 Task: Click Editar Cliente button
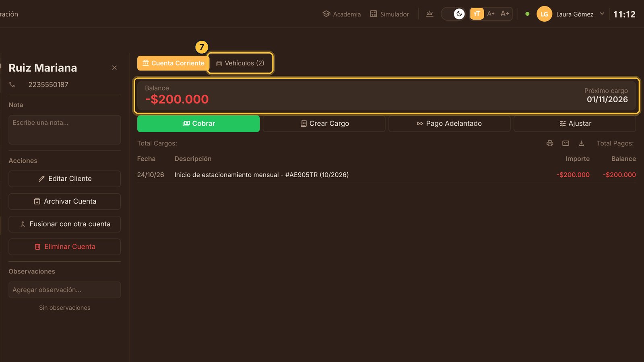(64, 179)
